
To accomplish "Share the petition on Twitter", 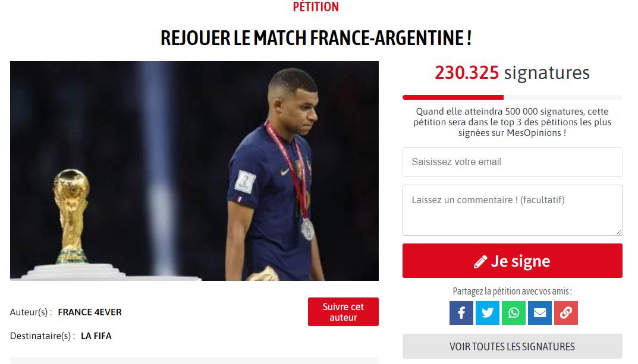I will pos(488,313).
